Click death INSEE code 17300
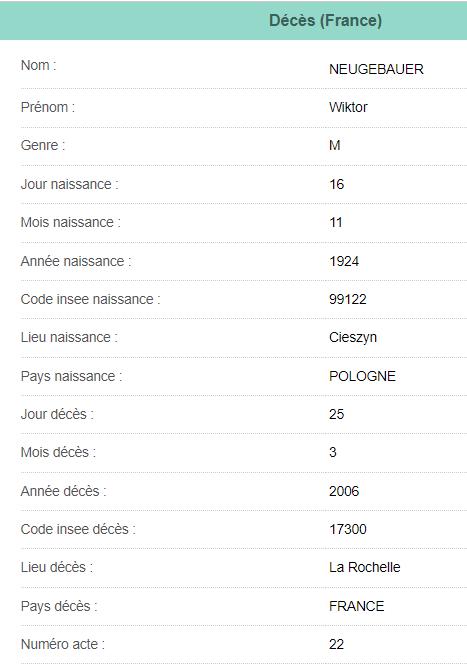467x667 pixels. click(347, 529)
